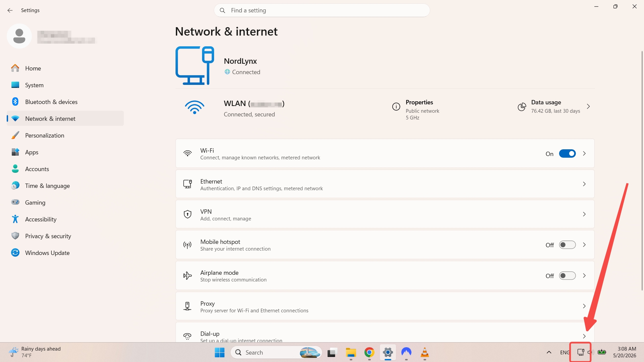
Task: Expand Mobile hotspot settings chevron
Action: (584, 245)
